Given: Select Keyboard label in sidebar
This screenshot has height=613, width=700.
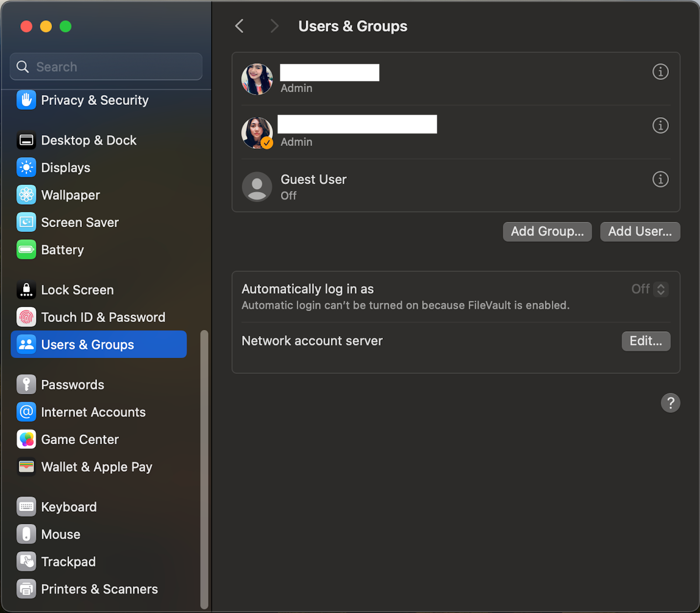Looking at the screenshot, I should [69, 507].
